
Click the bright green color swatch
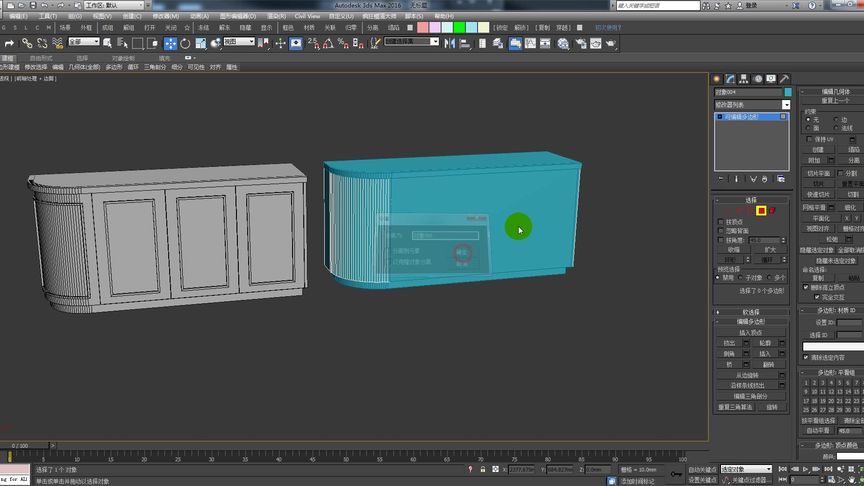point(457,28)
